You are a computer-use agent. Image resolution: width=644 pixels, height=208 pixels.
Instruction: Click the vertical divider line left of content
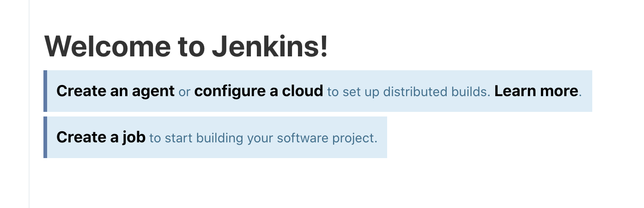[x=29, y=104]
